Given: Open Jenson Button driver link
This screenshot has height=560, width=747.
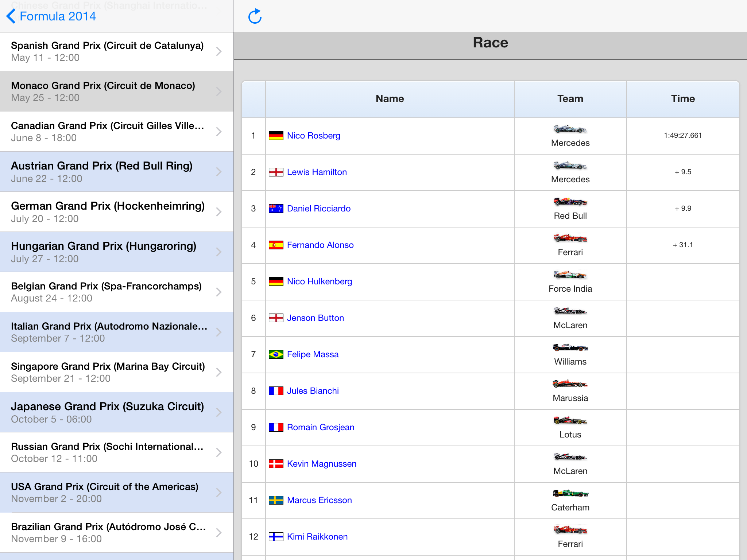Looking at the screenshot, I should point(315,318).
